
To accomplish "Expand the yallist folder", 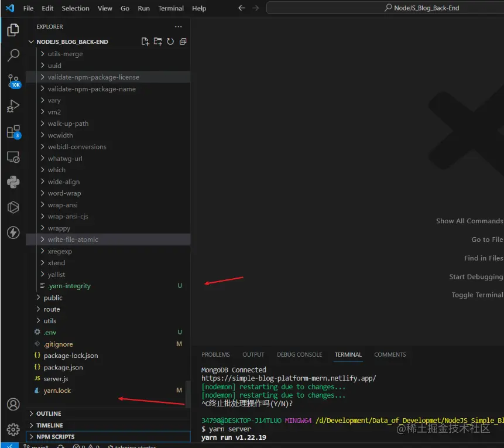I will pos(108,274).
